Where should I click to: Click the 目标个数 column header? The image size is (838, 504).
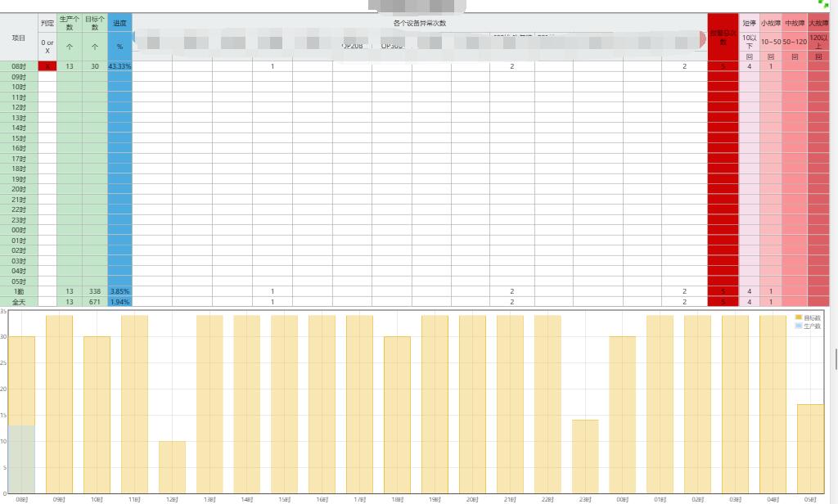tap(95, 23)
